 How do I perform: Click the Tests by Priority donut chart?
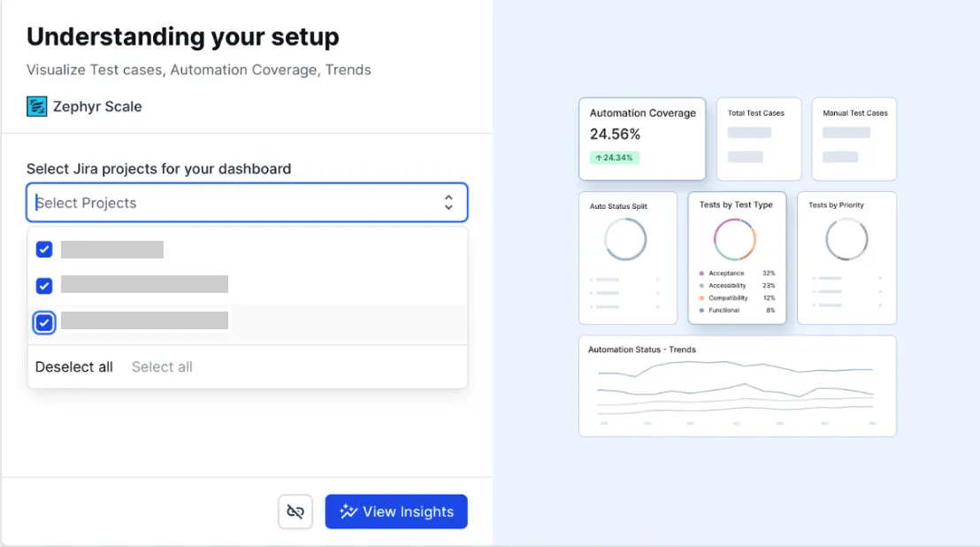(846, 239)
